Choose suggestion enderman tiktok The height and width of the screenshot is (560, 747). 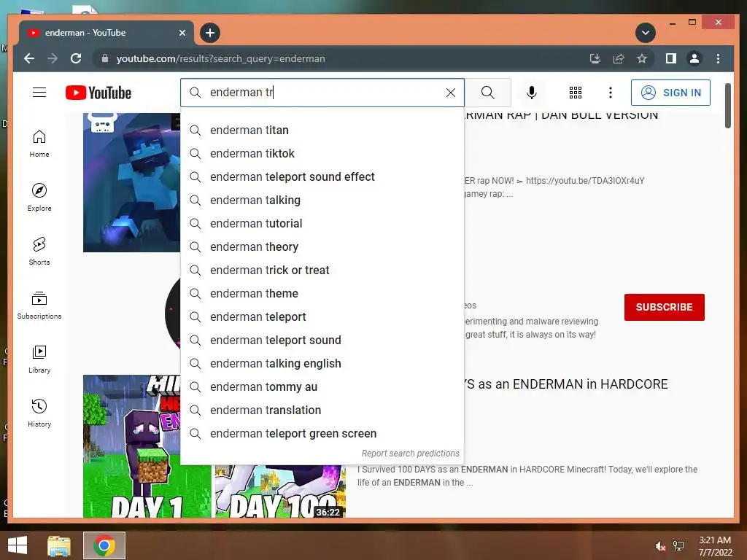322,153
